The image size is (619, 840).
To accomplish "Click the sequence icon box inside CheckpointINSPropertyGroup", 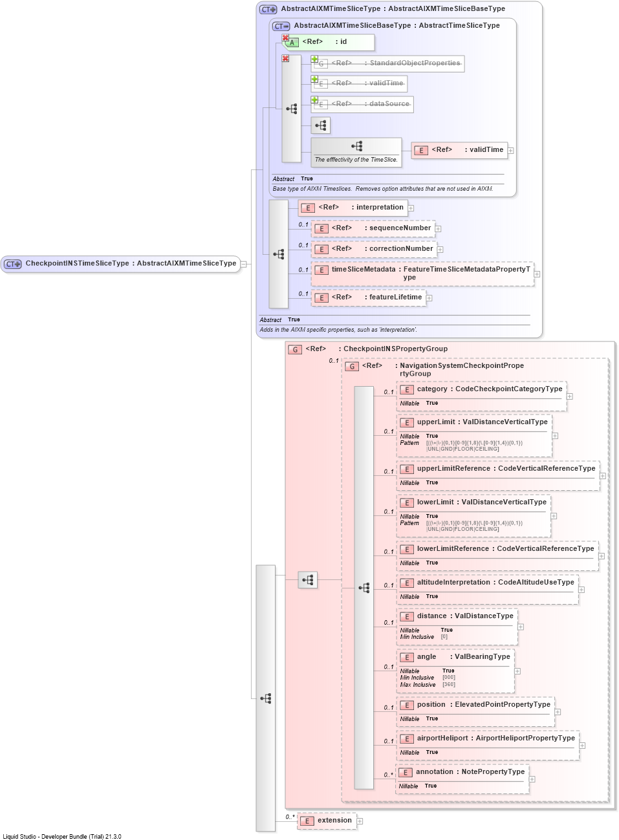I will 308,580.
